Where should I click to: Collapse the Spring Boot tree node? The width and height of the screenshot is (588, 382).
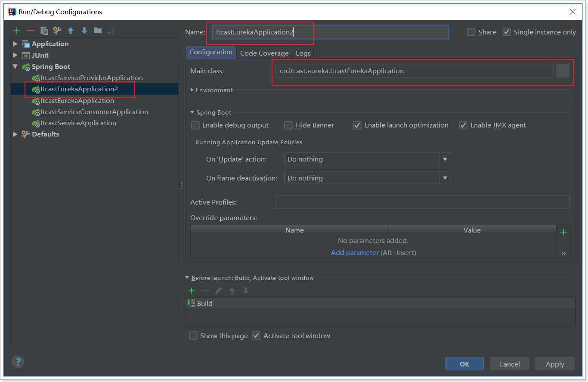pyautogui.click(x=15, y=67)
